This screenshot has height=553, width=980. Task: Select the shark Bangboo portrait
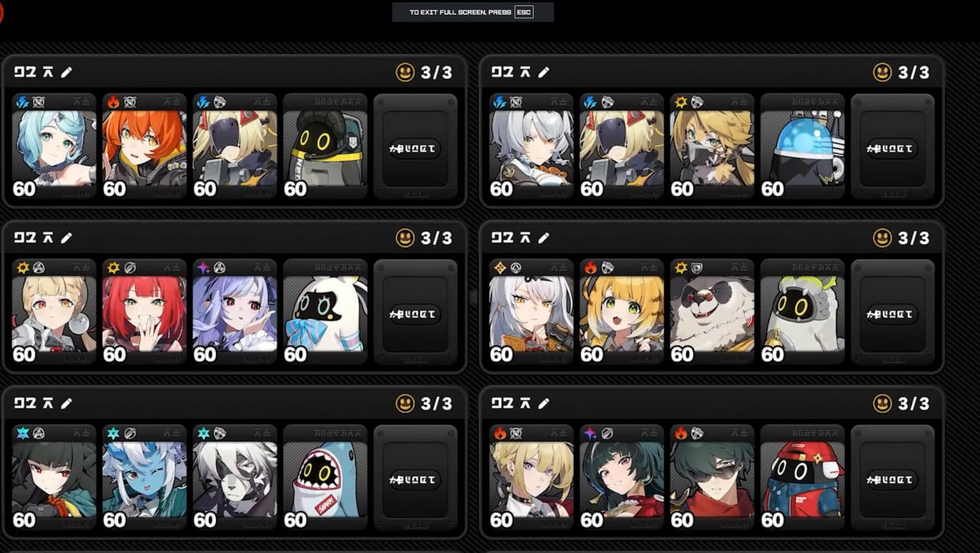pos(325,477)
